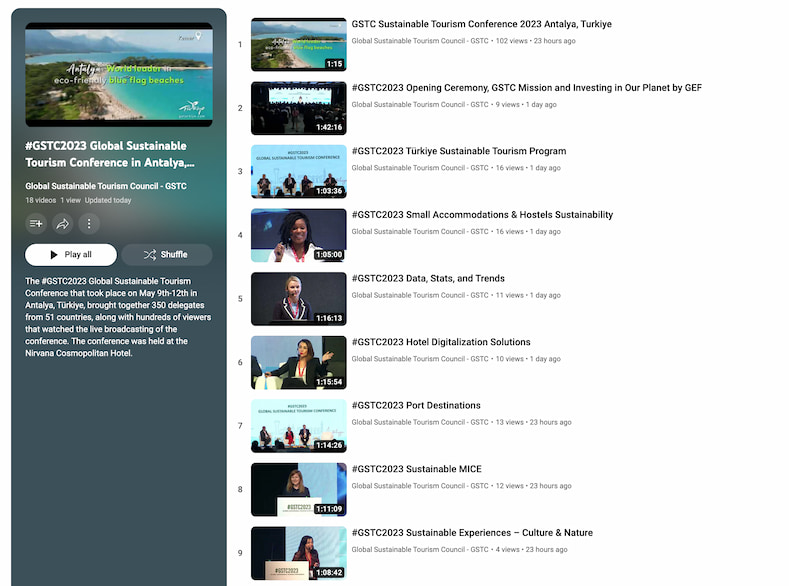Open Global Sustainable Tourism Council channel in sidebar
789x586 pixels.
click(x=106, y=186)
